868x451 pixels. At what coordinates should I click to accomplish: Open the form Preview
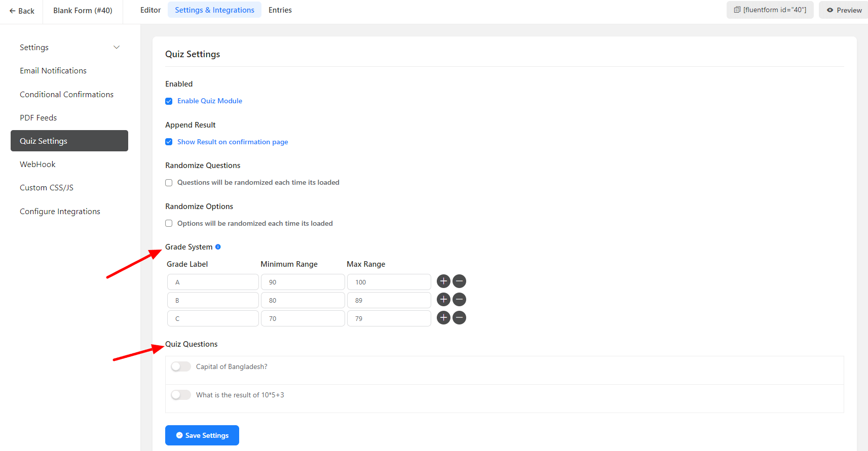click(x=844, y=10)
